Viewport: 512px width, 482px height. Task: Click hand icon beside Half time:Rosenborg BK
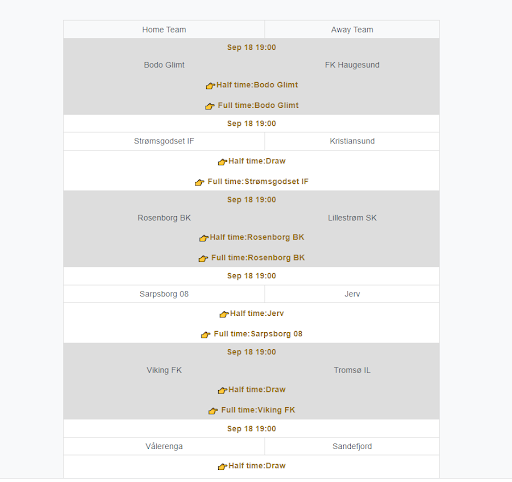pyautogui.click(x=204, y=238)
